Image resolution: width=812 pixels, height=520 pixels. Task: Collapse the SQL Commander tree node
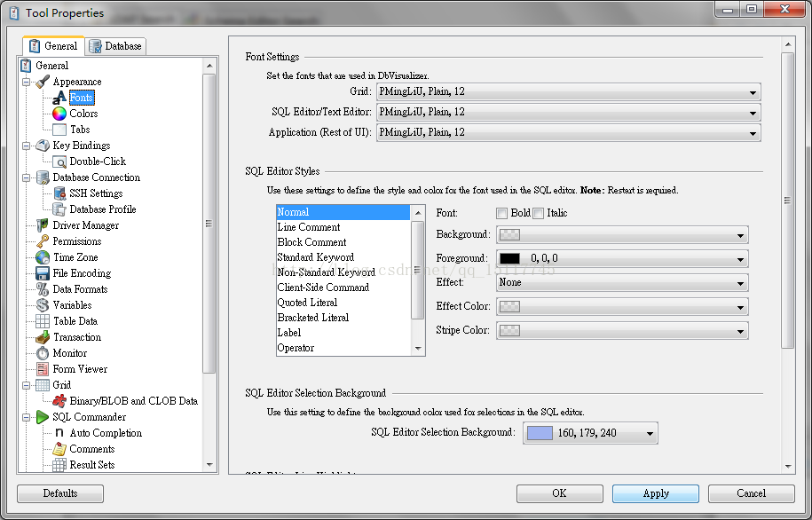[x=27, y=417]
